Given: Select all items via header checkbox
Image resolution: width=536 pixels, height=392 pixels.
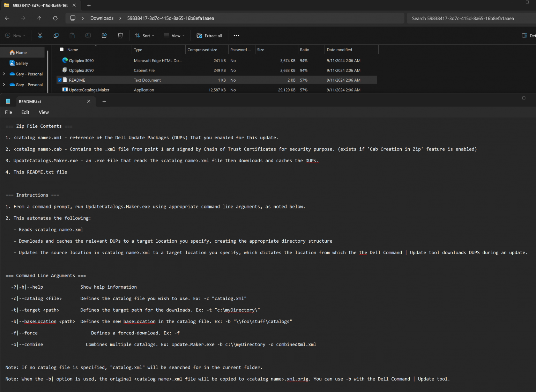Looking at the screenshot, I should (x=61, y=50).
